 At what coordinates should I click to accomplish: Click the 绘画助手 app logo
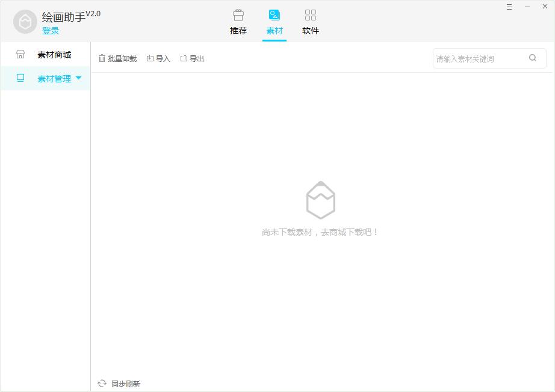click(25, 21)
